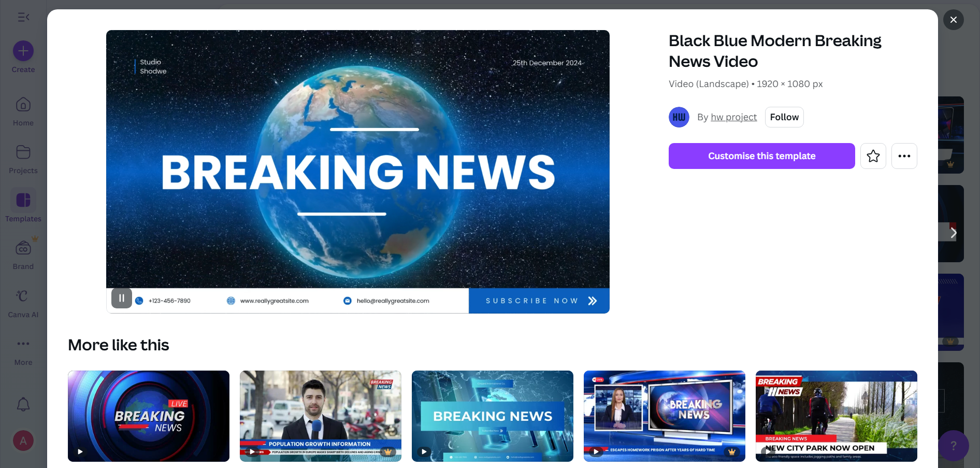Close the template preview dialog
The width and height of the screenshot is (980, 468).
coord(954,20)
